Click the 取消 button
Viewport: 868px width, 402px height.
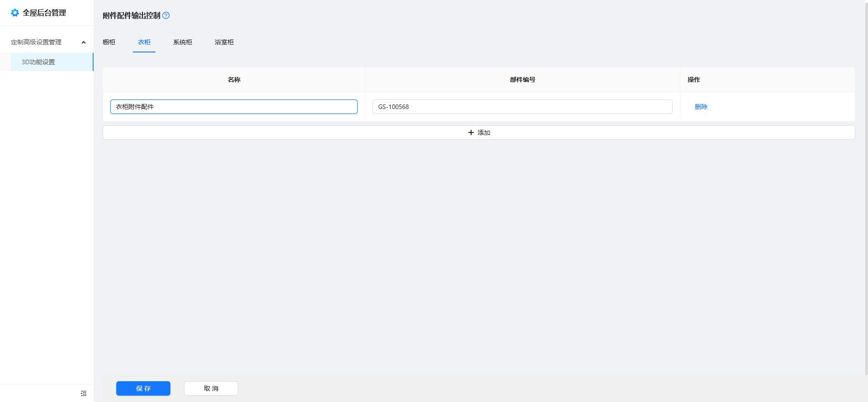[211, 388]
